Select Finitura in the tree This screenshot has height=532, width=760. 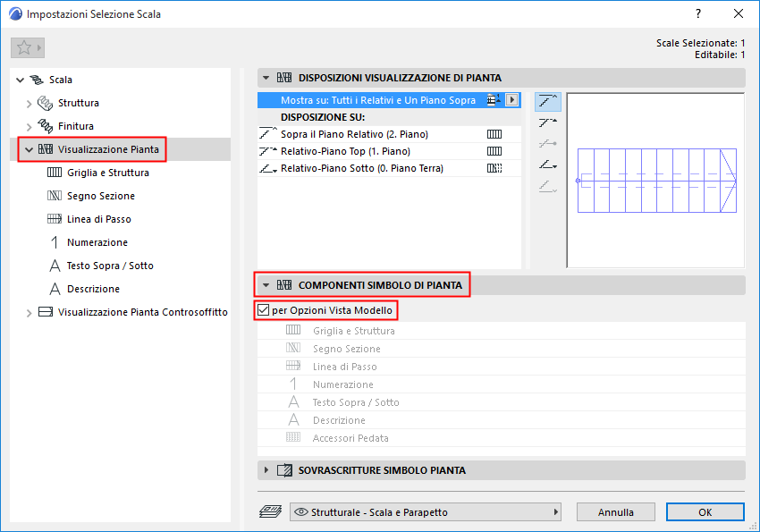click(76, 126)
